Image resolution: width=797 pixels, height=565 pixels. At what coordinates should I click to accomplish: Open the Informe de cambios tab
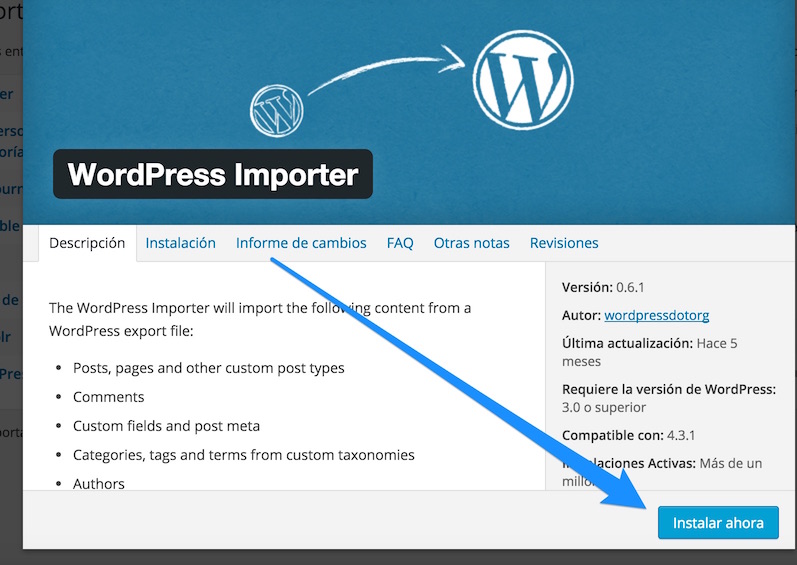tap(301, 243)
